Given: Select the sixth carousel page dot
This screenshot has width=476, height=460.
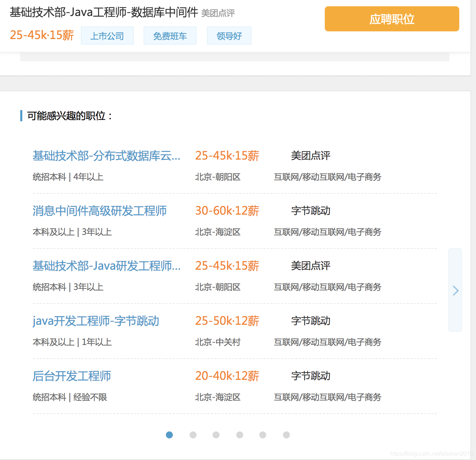Looking at the screenshot, I should [286, 435].
